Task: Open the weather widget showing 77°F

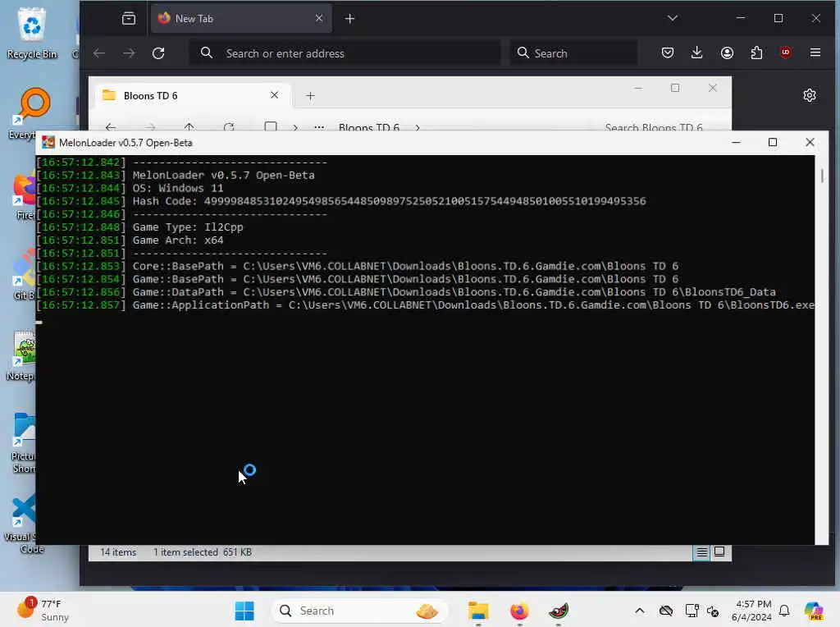Action: click(x=43, y=611)
